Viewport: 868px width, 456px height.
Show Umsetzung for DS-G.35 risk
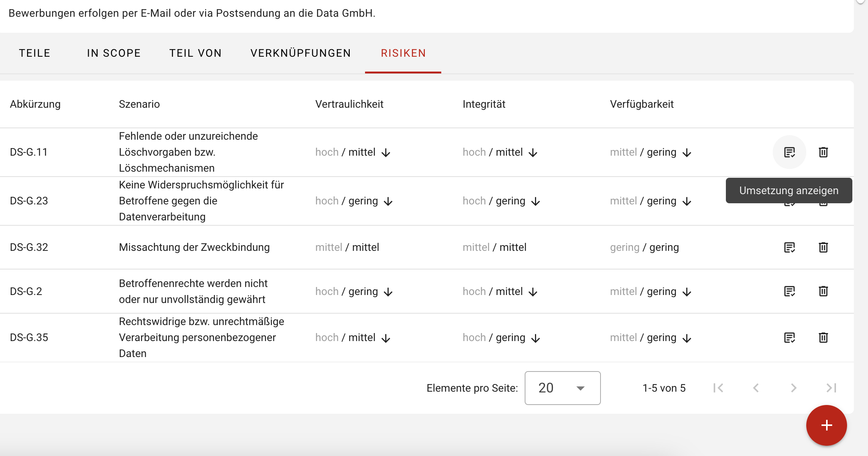[789, 338]
